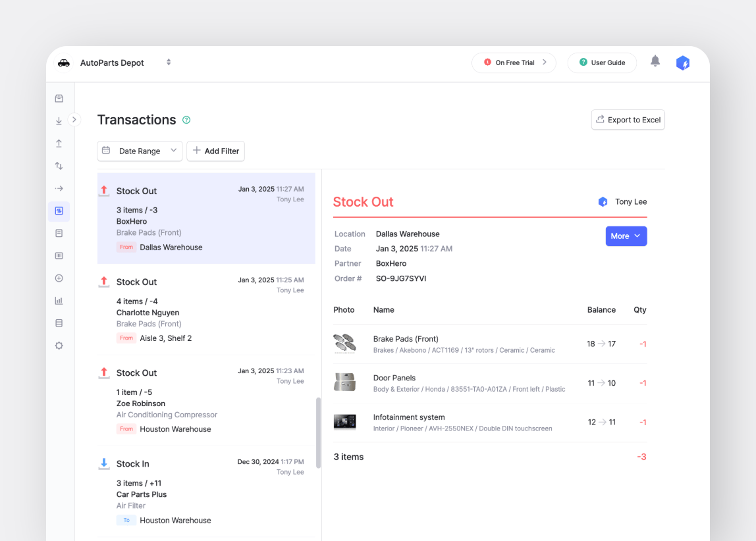Image resolution: width=756 pixels, height=541 pixels.
Task: Open the Settings gear icon
Action: point(59,345)
